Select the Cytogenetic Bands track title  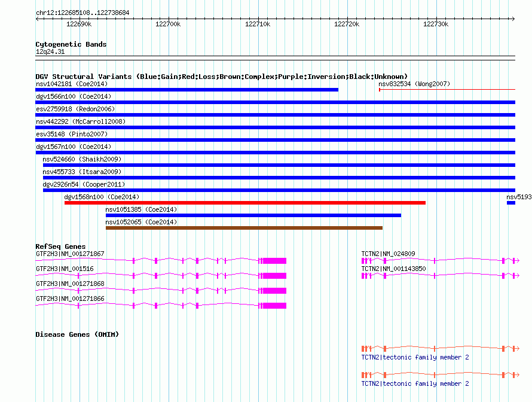[x=71, y=44]
